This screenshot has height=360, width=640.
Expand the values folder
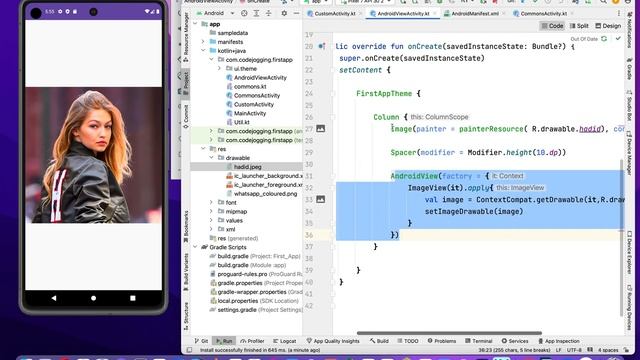tap(211, 220)
